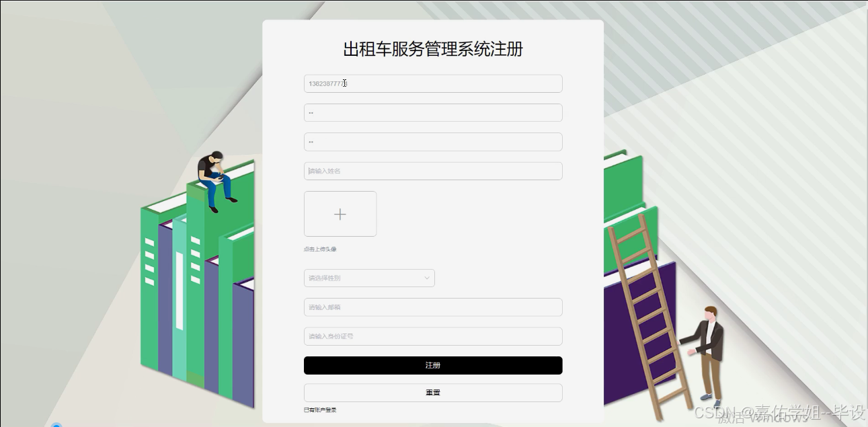This screenshot has width=868, height=427.
Task: Open the 已有账户登录 login link
Action: click(x=320, y=410)
